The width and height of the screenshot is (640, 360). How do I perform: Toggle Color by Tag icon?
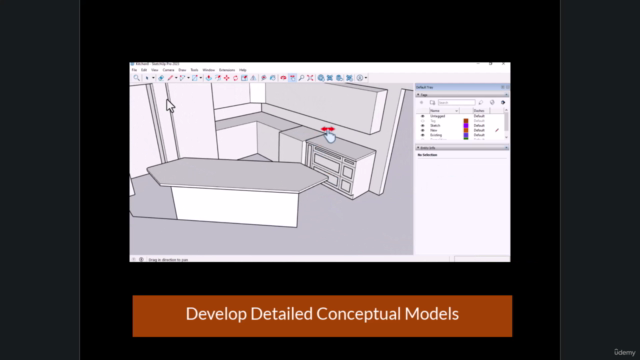(x=492, y=102)
